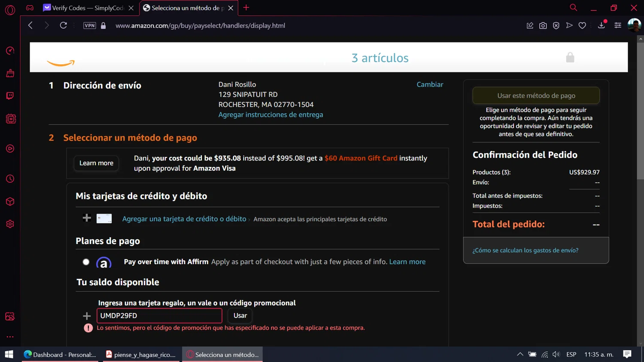Click Learn more button for Amazon Visa
Viewport: 644px width, 362px height.
pyautogui.click(x=96, y=163)
